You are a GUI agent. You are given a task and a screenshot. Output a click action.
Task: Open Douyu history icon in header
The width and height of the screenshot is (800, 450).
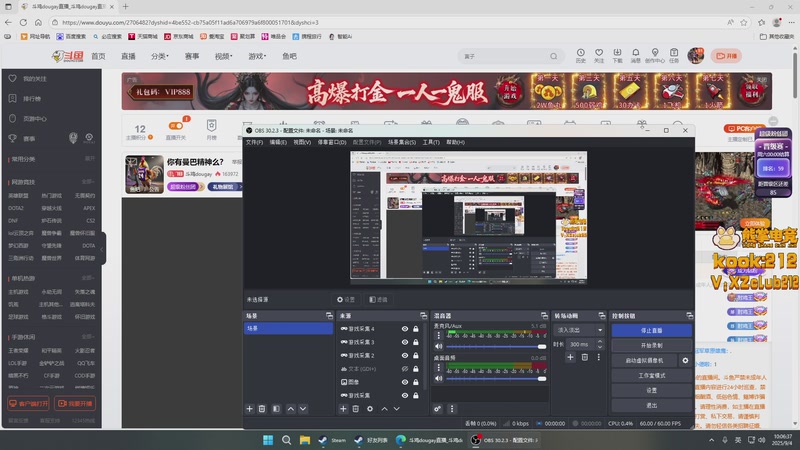point(581,56)
